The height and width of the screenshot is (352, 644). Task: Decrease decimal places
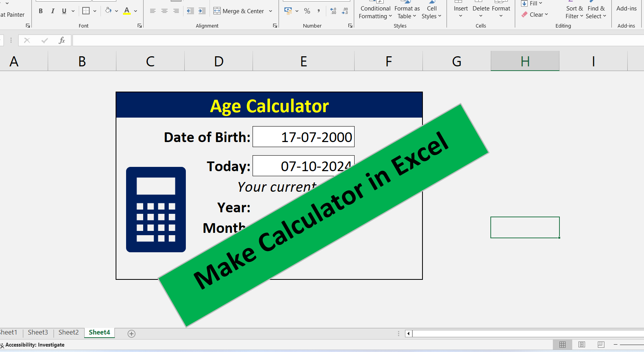coord(345,11)
